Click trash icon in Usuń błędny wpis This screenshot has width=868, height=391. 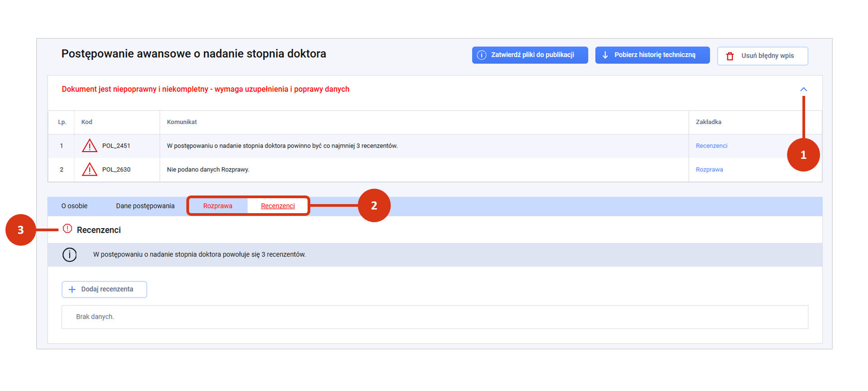[x=730, y=56]
